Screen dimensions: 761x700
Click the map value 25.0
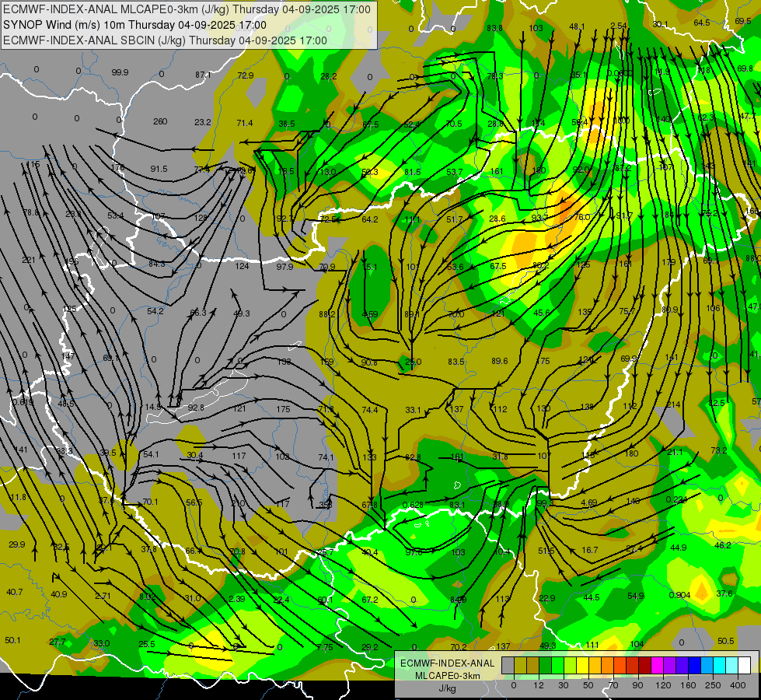[x=414, y=362]
